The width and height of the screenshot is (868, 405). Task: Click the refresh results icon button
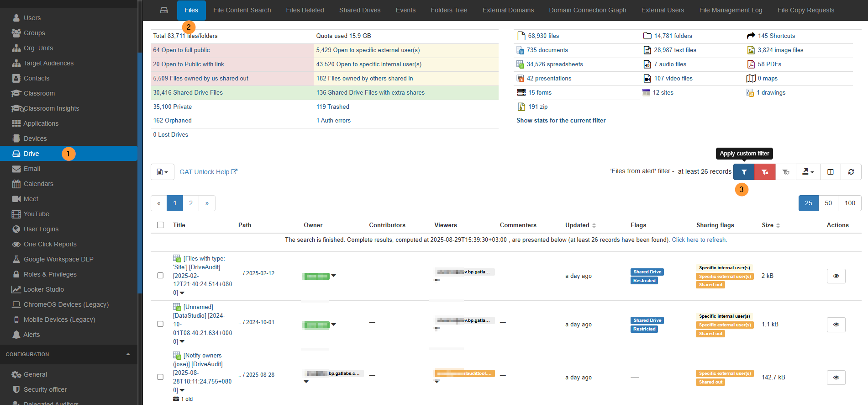click(x=851, y=172)
